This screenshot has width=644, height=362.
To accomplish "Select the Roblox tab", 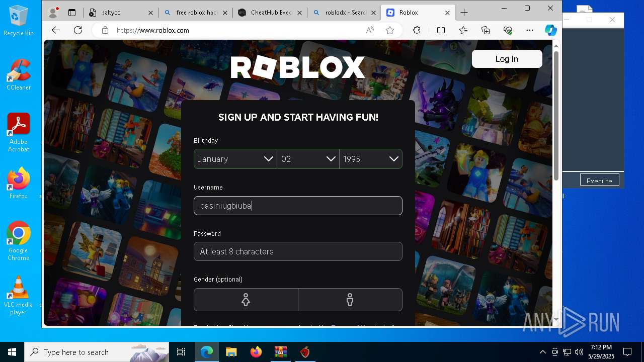I will (418, 13).
